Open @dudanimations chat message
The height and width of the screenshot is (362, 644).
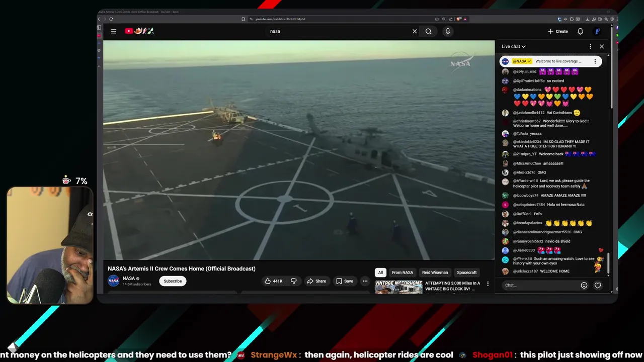[x=548, y=97]
